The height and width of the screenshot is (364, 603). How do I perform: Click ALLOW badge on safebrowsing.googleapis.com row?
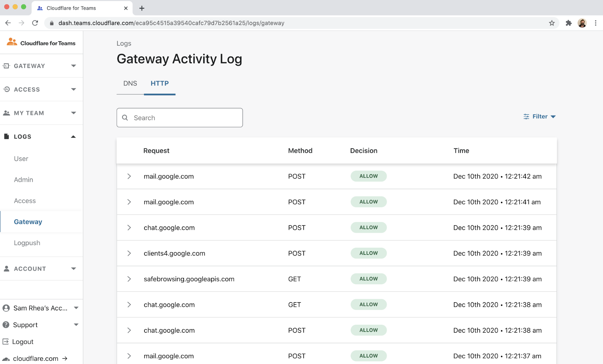[x=369, y=279]
